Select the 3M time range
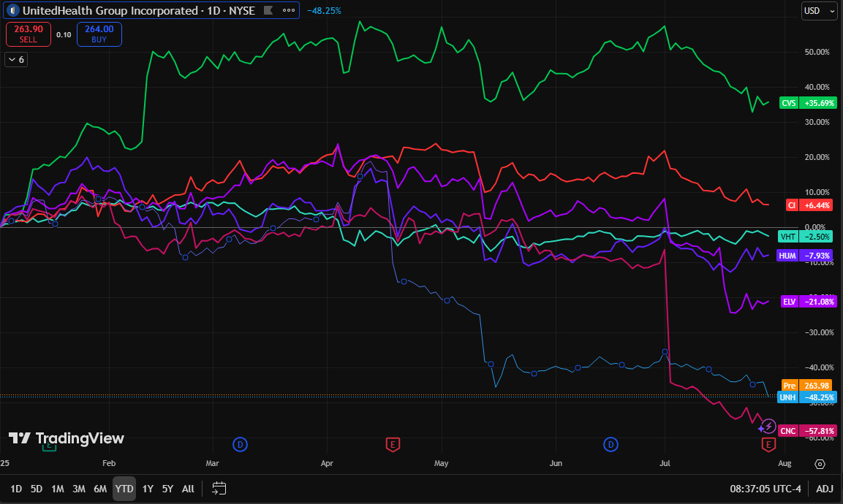843x504 pixels. [79, 489]
